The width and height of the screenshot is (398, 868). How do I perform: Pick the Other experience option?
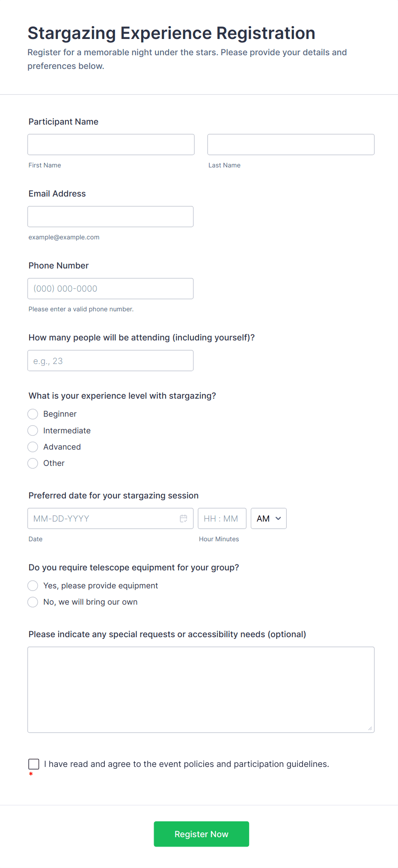(33, 463)
